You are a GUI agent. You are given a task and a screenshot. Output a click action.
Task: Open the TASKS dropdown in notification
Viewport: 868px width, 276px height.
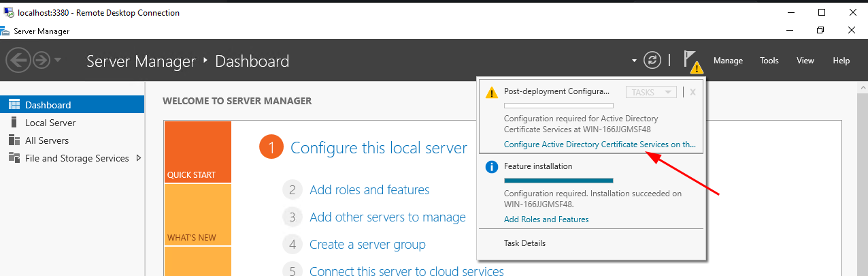click(x=651, y=92)
